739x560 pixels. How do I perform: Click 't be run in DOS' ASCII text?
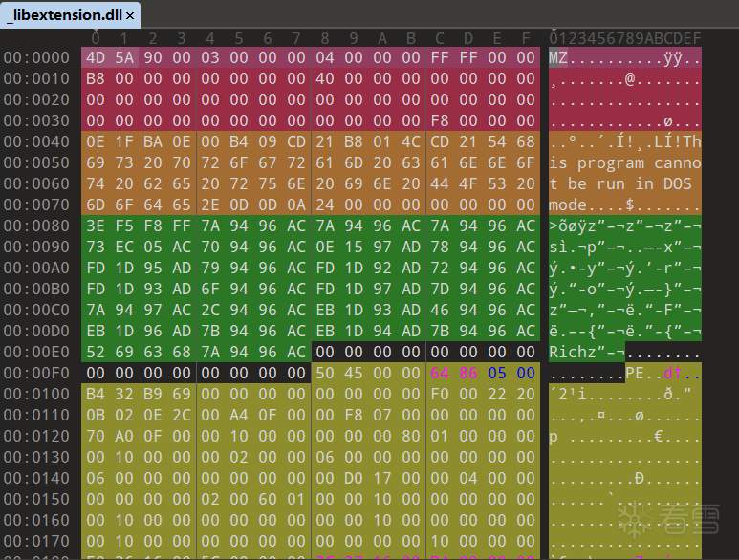(620, 183)
